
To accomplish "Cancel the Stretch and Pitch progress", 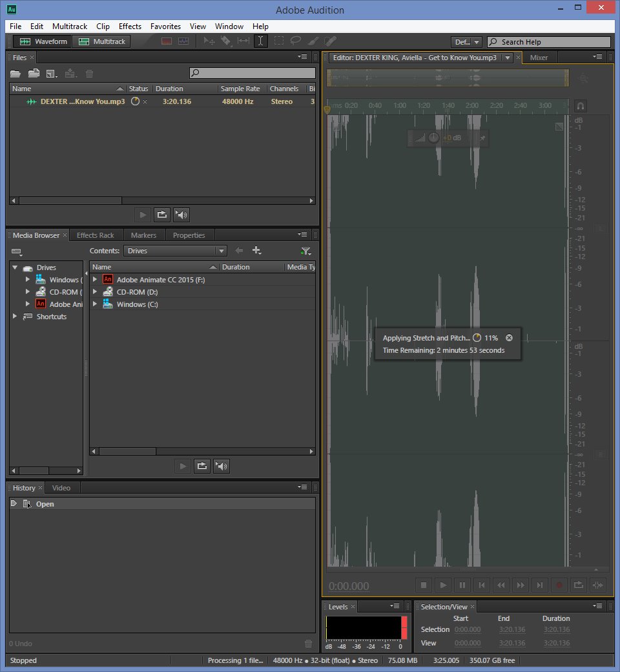I will tap(509, 338).
